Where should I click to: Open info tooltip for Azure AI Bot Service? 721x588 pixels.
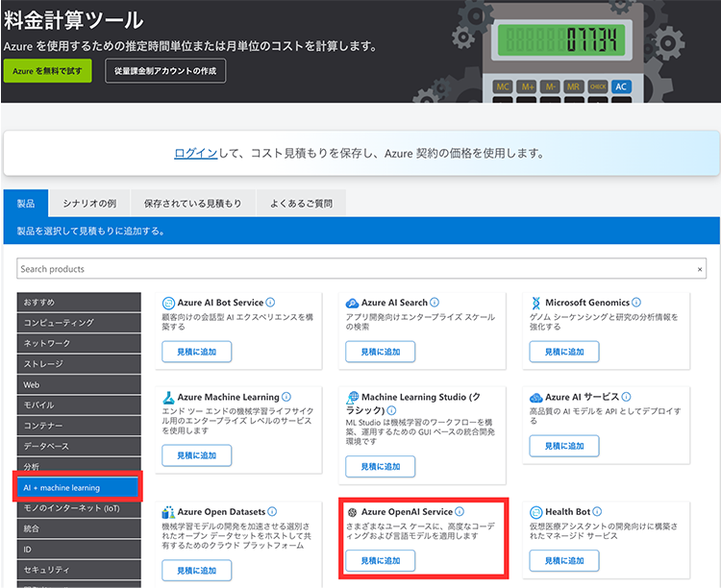pyautogui.click(x=270, y=303)
